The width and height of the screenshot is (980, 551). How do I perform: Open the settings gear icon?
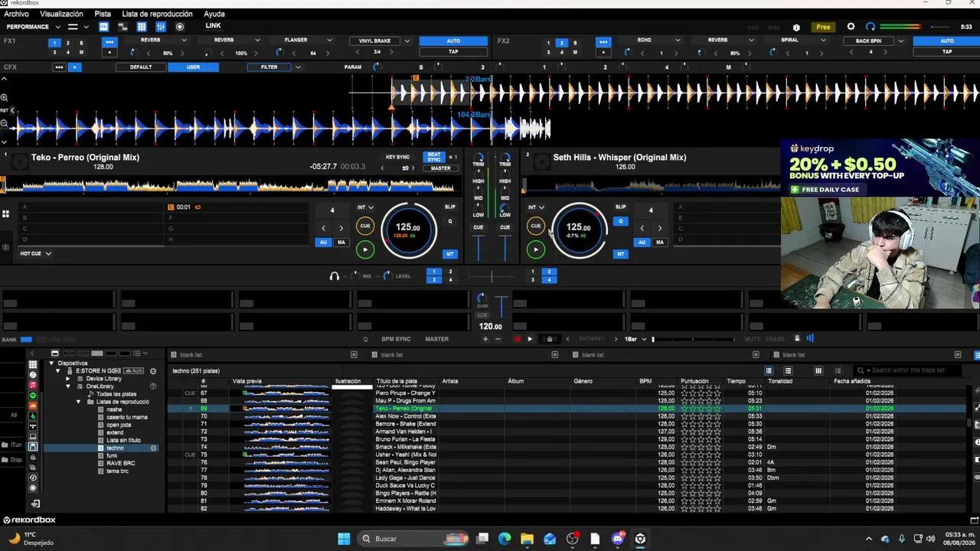point(851,27)
